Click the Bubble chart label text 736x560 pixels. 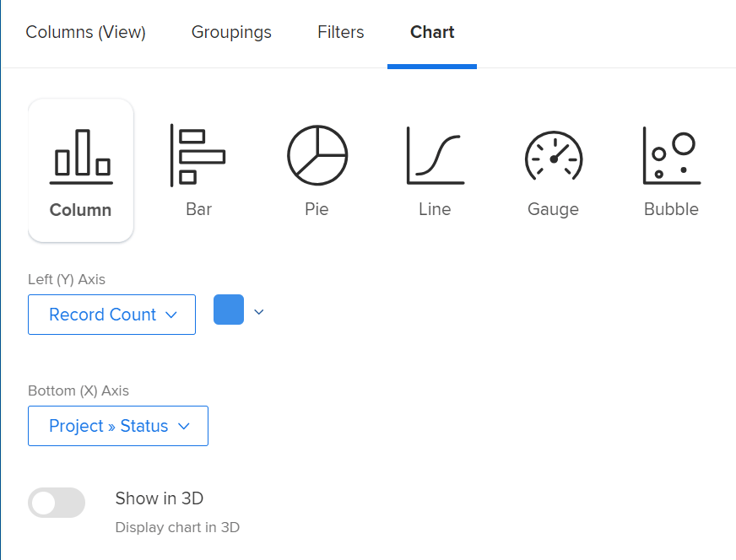(x=671, y=209)
